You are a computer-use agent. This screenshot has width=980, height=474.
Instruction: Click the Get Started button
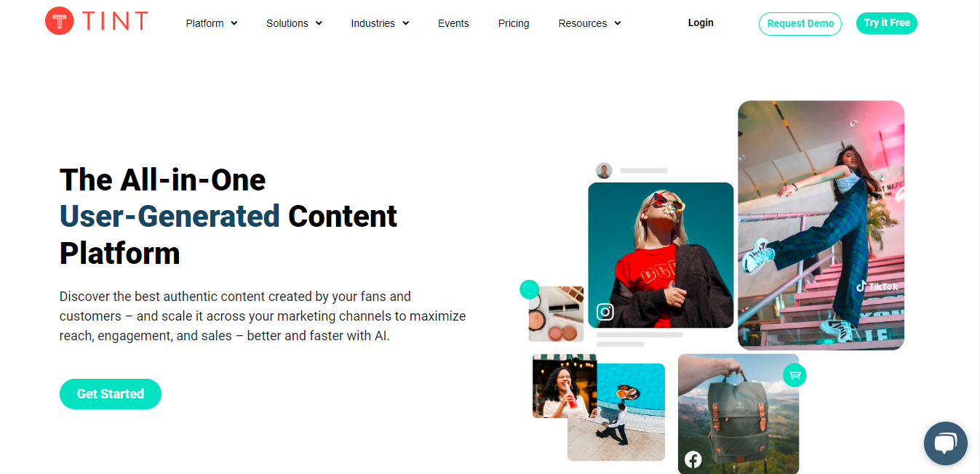tap(111, 394)
